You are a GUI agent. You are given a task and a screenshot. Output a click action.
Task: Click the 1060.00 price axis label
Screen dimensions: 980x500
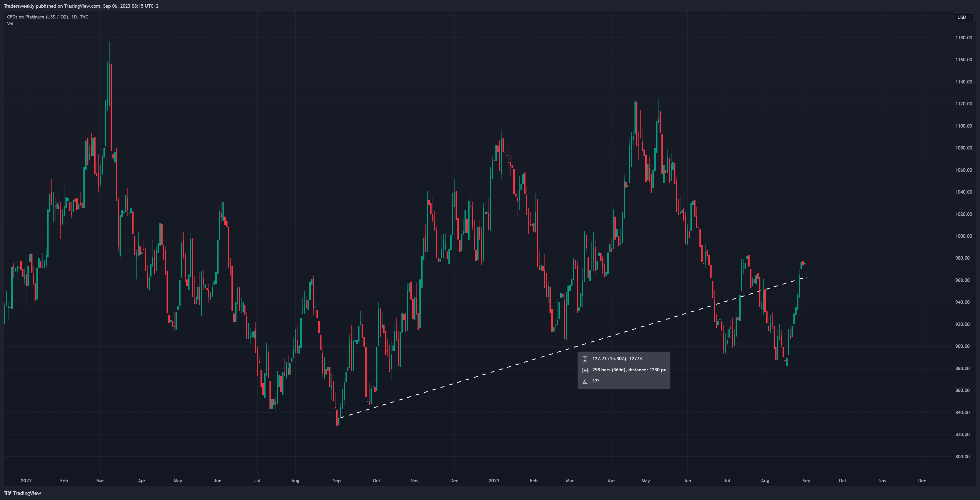(x=963, y=170)
